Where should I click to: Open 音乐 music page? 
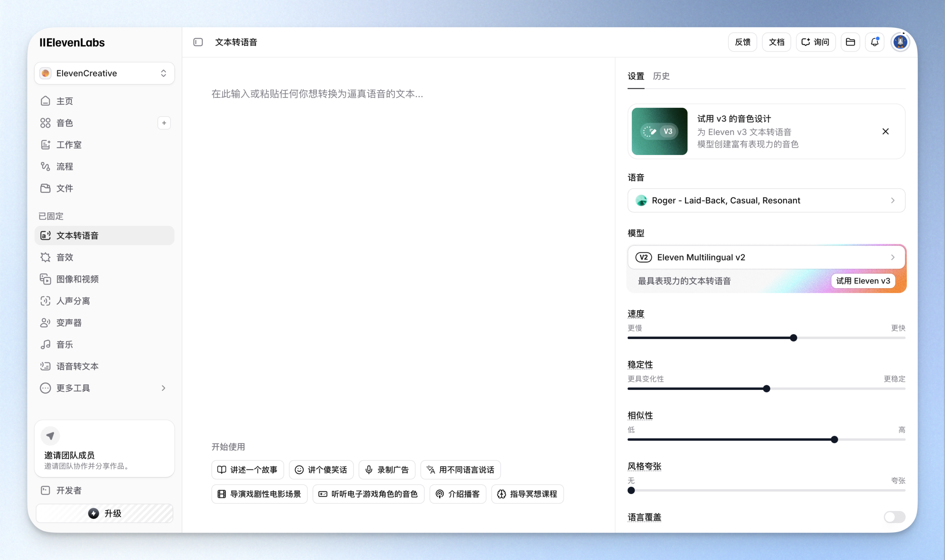tap(104, 345)
